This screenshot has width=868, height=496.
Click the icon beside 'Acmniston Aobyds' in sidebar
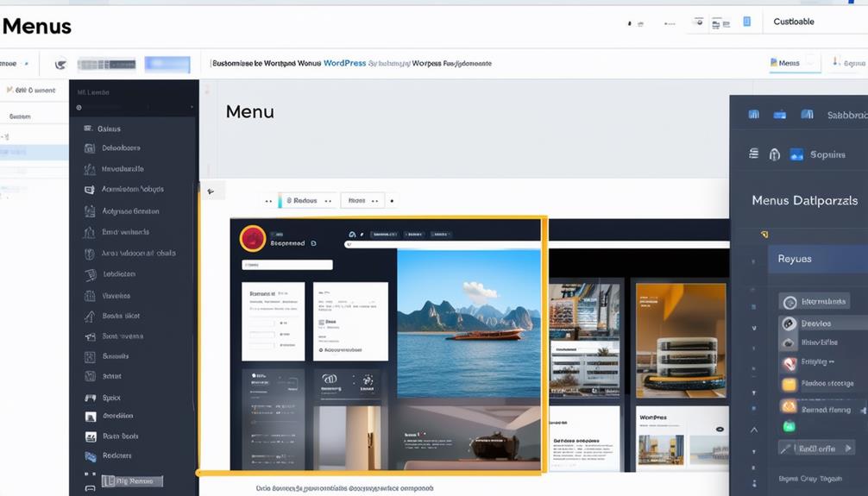tap(89, 189)
